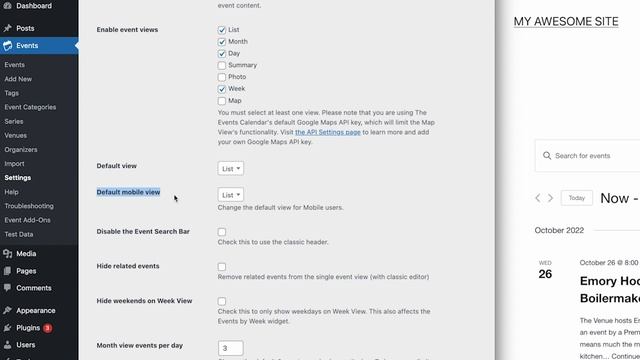Click the highlighted Default mobile view label
Screen dimensions: 640x360
(x=128, y=192)
